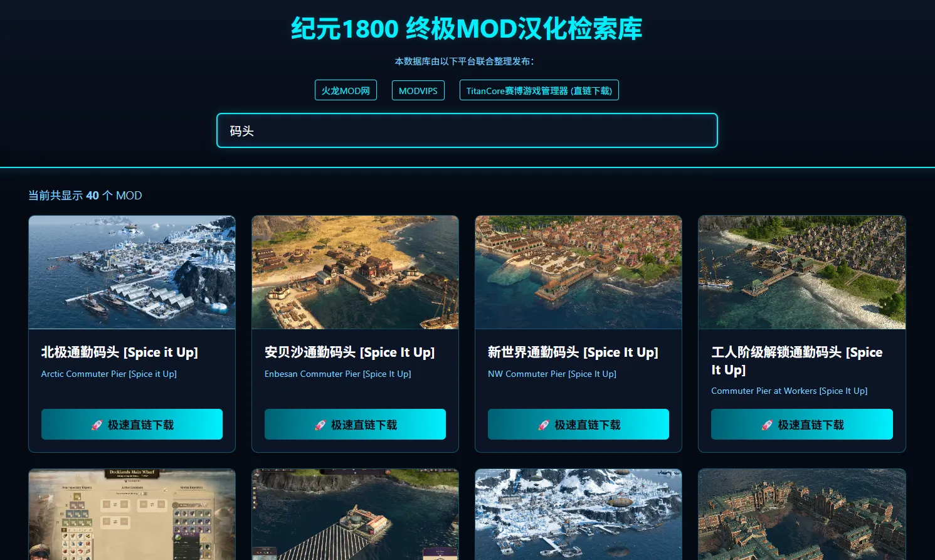935x560 pixels.
Task: Click rocket icon on Arctic Commuter Pier download
Action: [97, 425]
